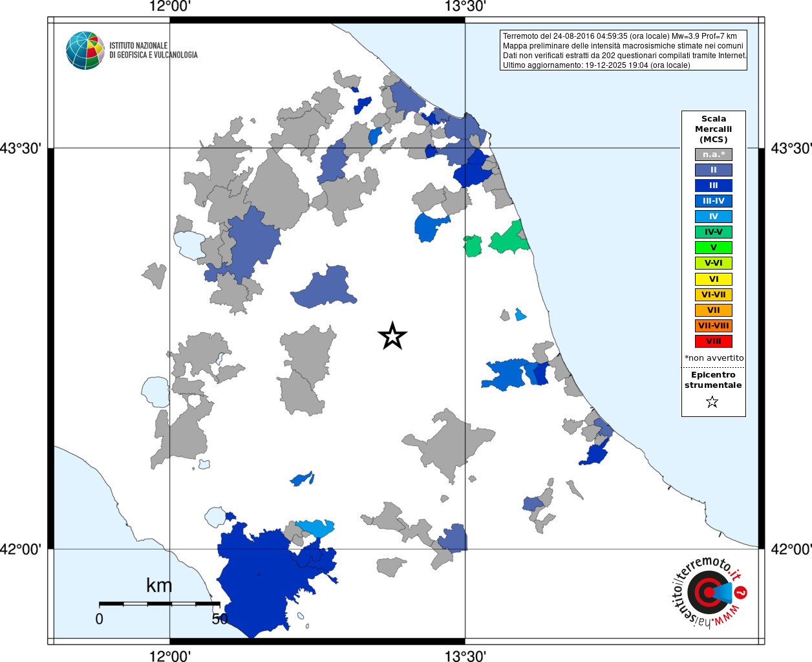This screenshot has width=812, height=662.
Task: Click the '*non avvertito' legend note
Action: 714,358
